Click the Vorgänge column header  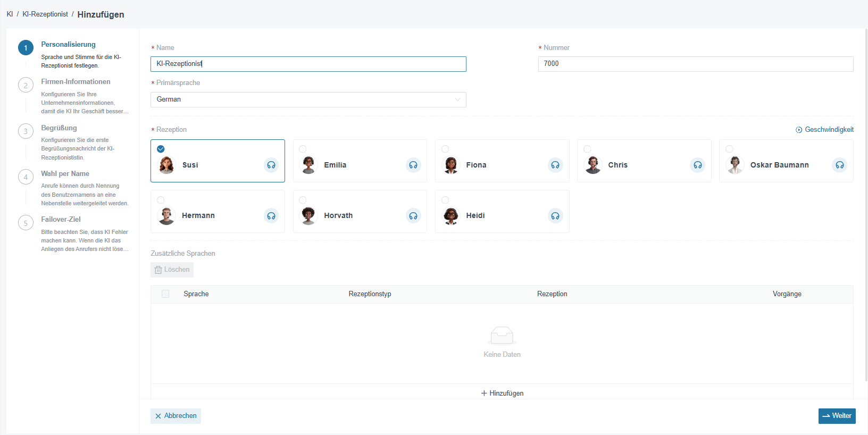pos(787,294)
